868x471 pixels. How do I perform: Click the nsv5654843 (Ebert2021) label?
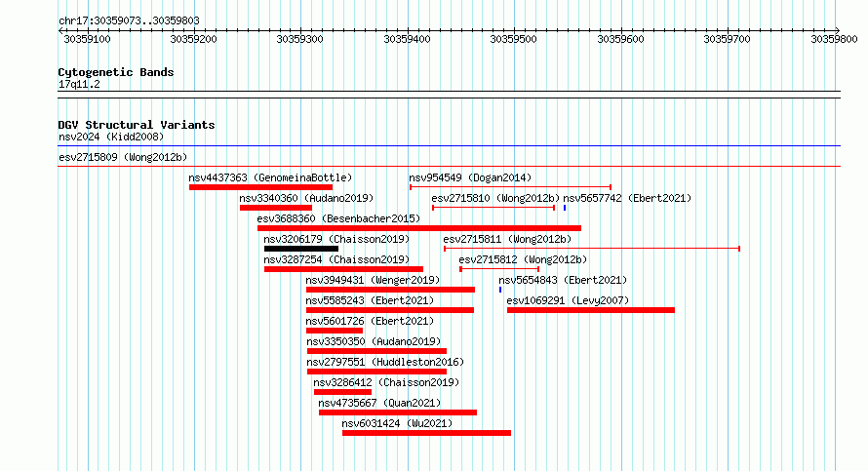click(563, 280)
